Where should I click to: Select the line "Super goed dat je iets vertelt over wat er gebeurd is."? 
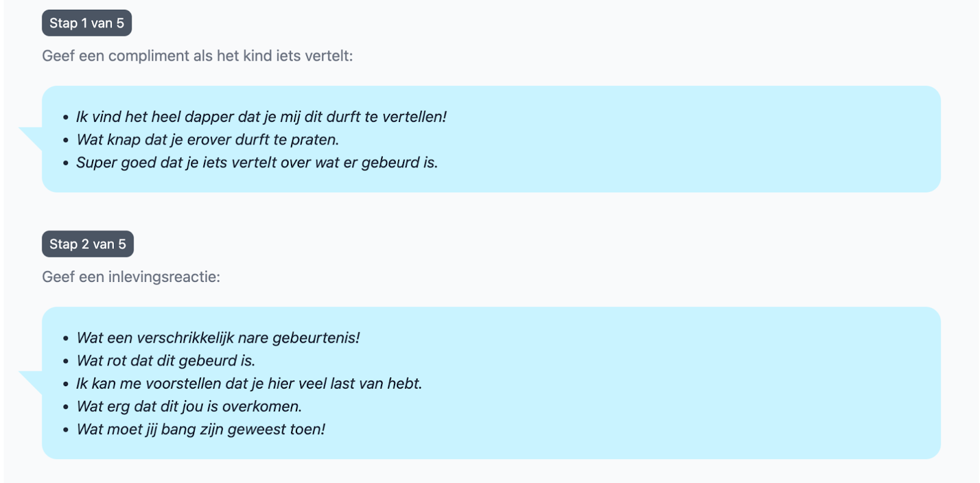(257, 162)
